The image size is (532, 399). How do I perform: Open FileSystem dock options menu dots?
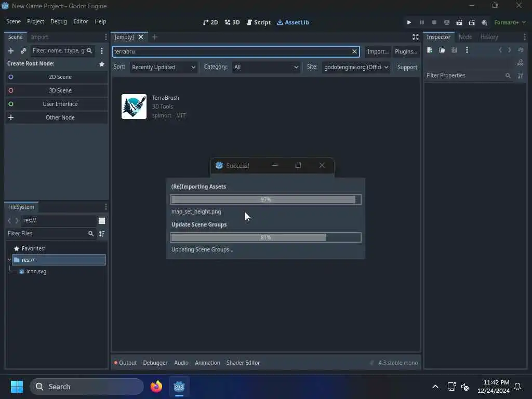point(106,207)
